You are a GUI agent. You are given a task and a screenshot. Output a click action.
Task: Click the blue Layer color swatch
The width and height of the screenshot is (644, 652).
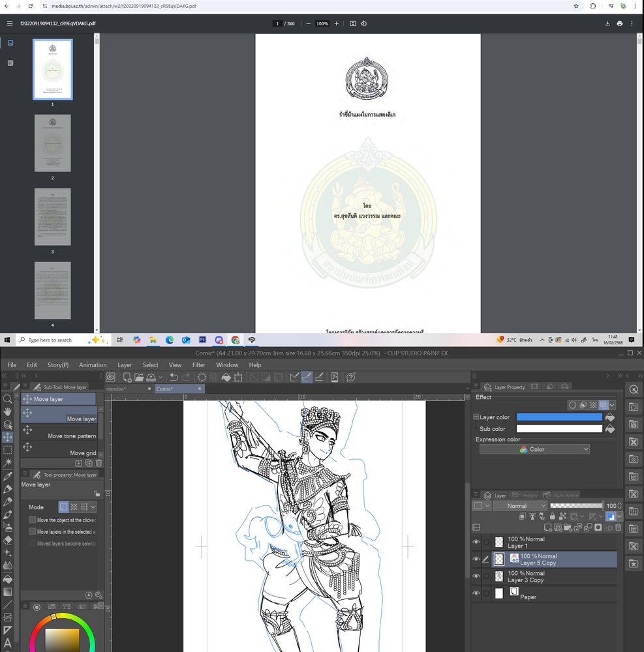pos(559,417)
